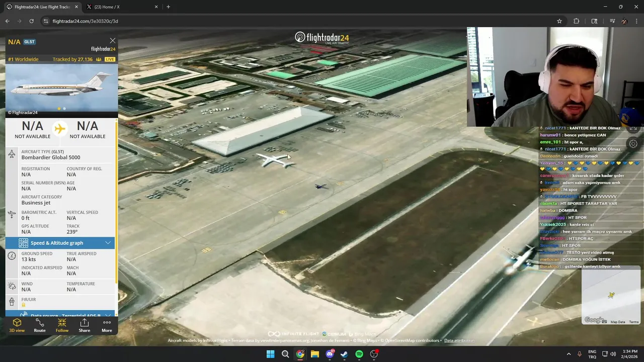Screen dimensions: 644x362
Task: Open the mini-map Terms link
Action: pyautogui.click(x=633, y=322)
